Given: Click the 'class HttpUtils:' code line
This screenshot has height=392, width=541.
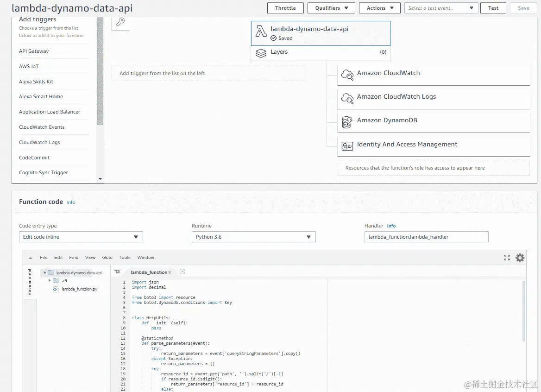Looking at the screenshot, I should (151, 318).
